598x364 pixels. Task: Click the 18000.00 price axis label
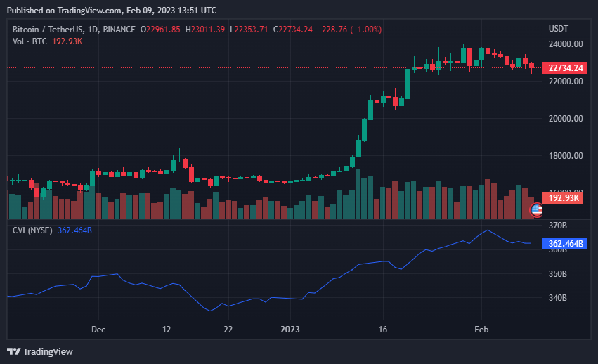coord(566,156)
